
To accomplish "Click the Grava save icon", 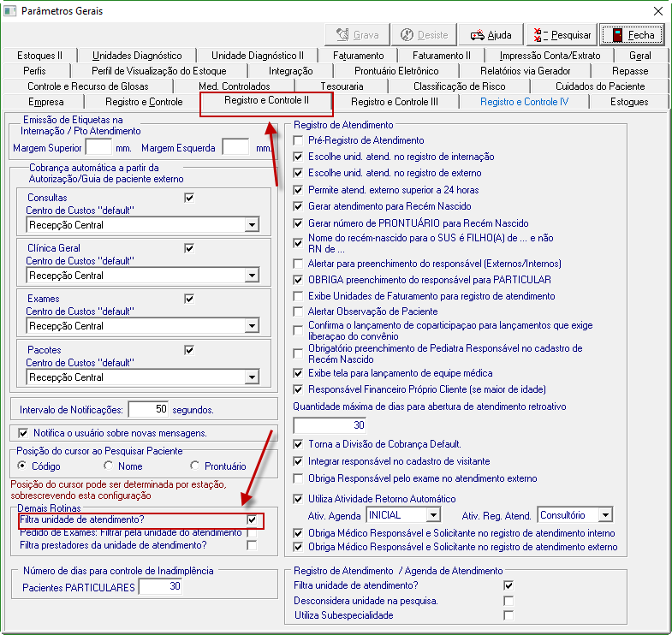I will point(342,35).
